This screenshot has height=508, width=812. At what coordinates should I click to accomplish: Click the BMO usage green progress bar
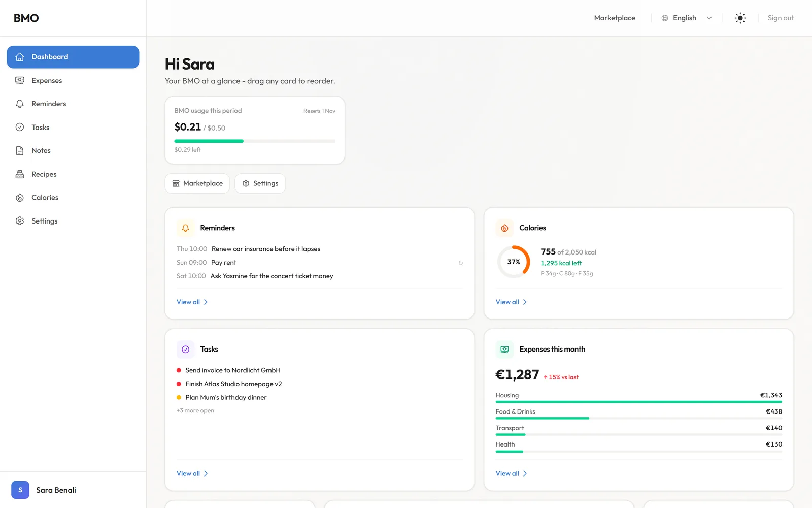pyautogui.click(x=255, y=141)
